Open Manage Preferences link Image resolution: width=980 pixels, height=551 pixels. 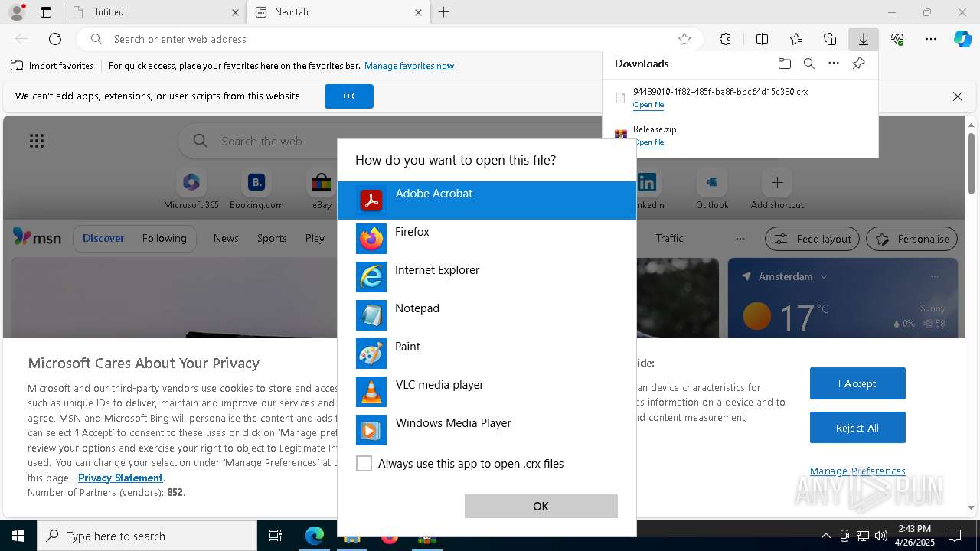coord(857,471)
